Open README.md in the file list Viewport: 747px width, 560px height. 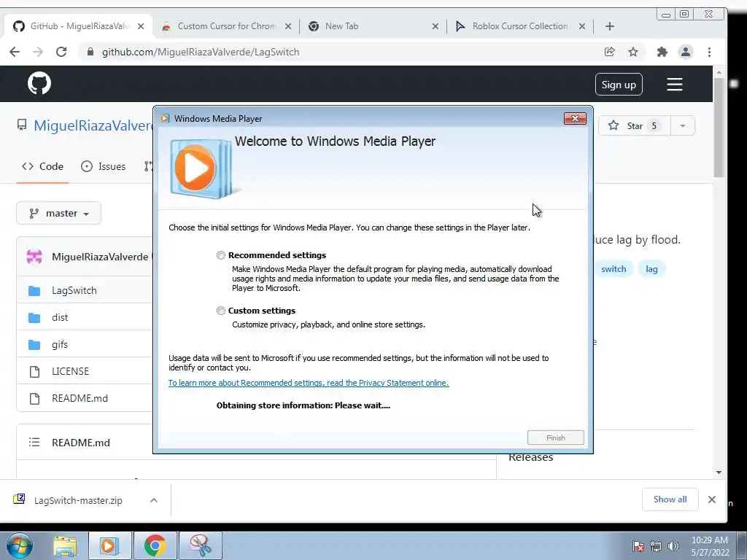80,398
